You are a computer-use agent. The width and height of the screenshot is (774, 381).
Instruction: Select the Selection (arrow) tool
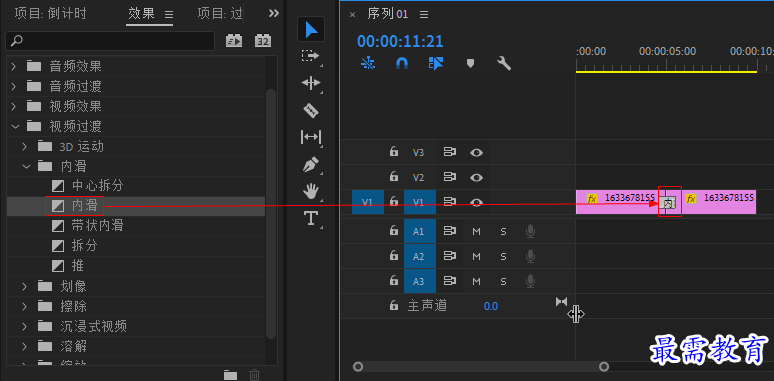pyautogui.click(x=311, y=30)
